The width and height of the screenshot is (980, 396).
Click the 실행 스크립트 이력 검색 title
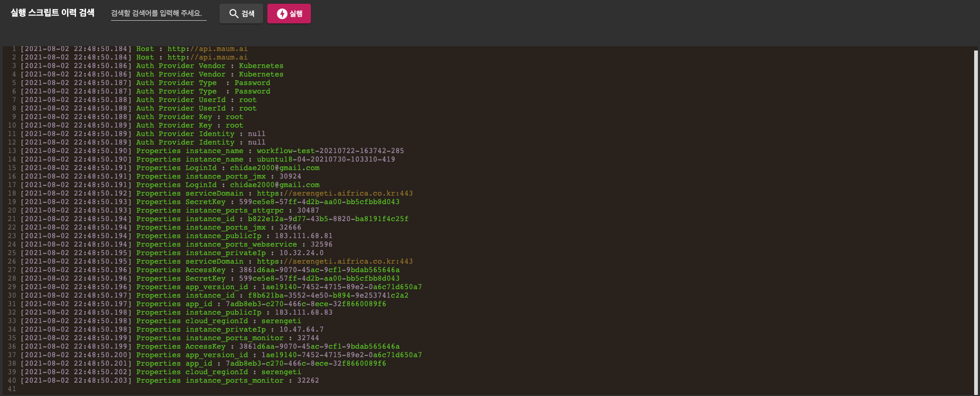[53, 13]
